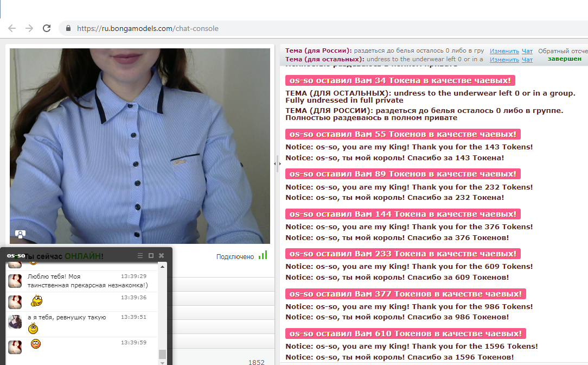This screenshot has width=588, height=365.
Task: Click the green connection signal bars
Action: [x=263, y=255]
